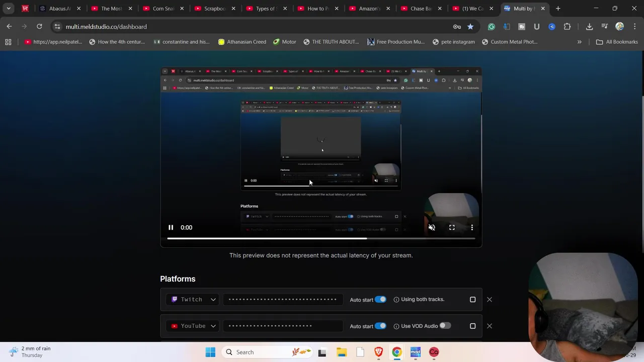Open the All Bookmarks folder
This screenshot has height=362, width=644.
coord(617,42)
